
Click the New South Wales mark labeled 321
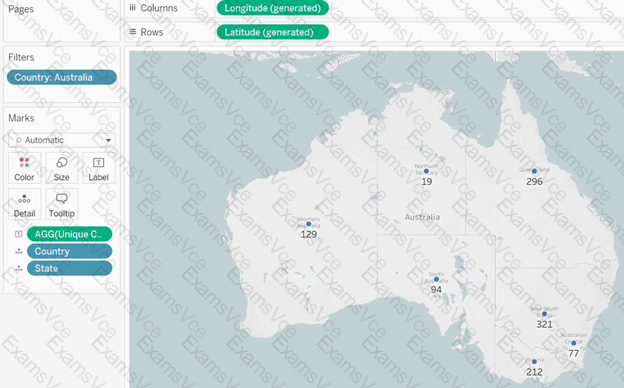pyautogui.click(x=544, y=314)
